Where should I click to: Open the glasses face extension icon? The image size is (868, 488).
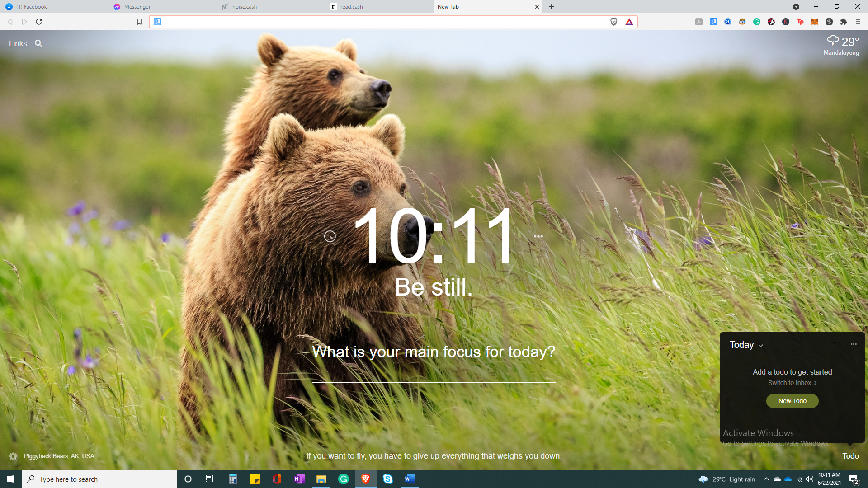tap(742, 22)
